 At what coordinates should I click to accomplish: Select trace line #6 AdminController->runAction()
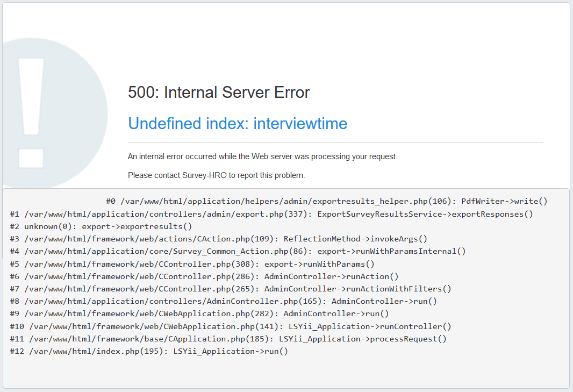[204, 276]
